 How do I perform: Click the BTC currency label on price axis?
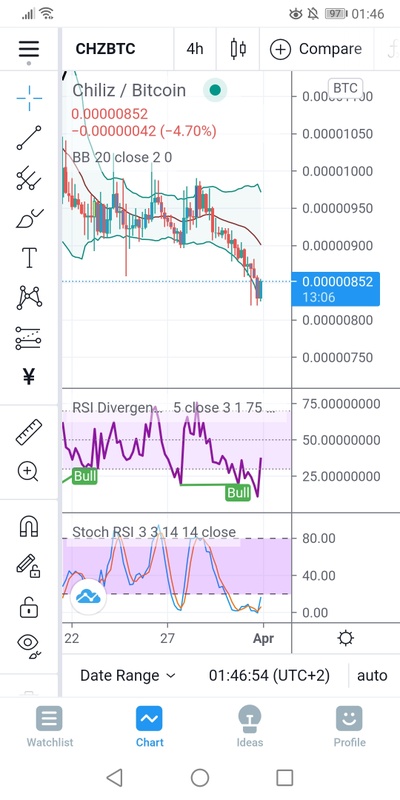[x=345, y=88]
